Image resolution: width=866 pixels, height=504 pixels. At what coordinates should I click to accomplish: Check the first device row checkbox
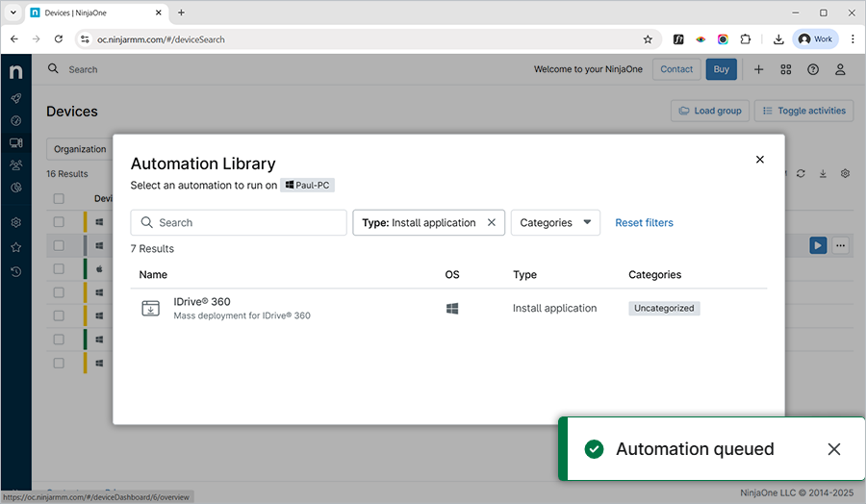(x=59, y=222)
